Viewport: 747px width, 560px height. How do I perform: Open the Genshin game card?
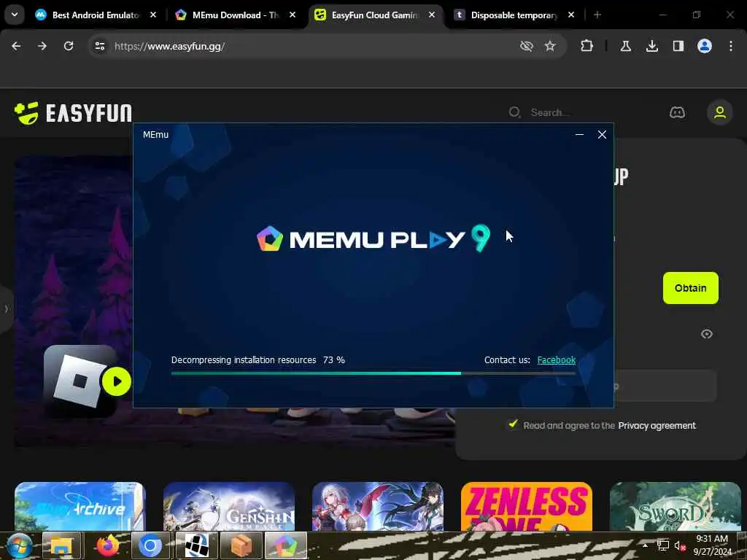228,506
